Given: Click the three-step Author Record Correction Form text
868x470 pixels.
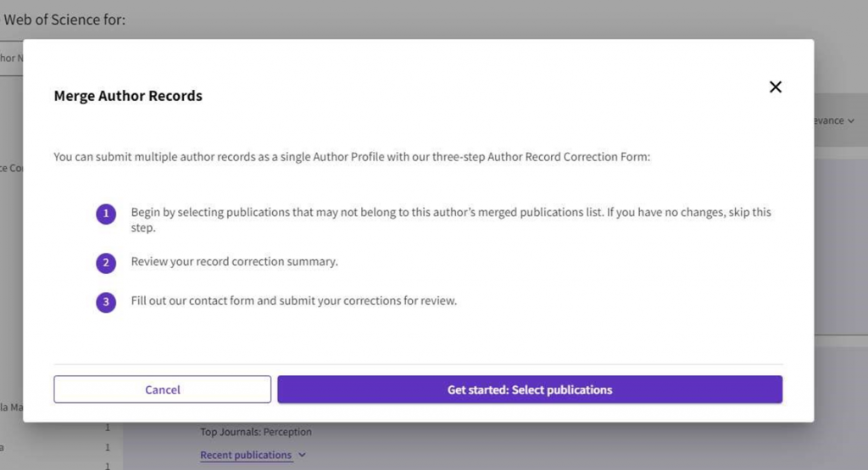Looking at the screenshot, I should 351,157.
